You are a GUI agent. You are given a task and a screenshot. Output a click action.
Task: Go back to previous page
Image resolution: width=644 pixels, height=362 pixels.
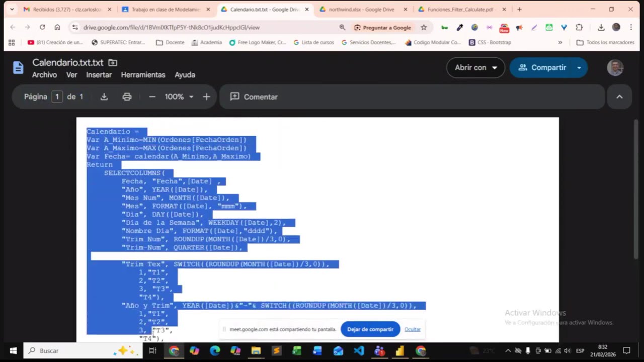pyautogui.click(x=13, y=27)
